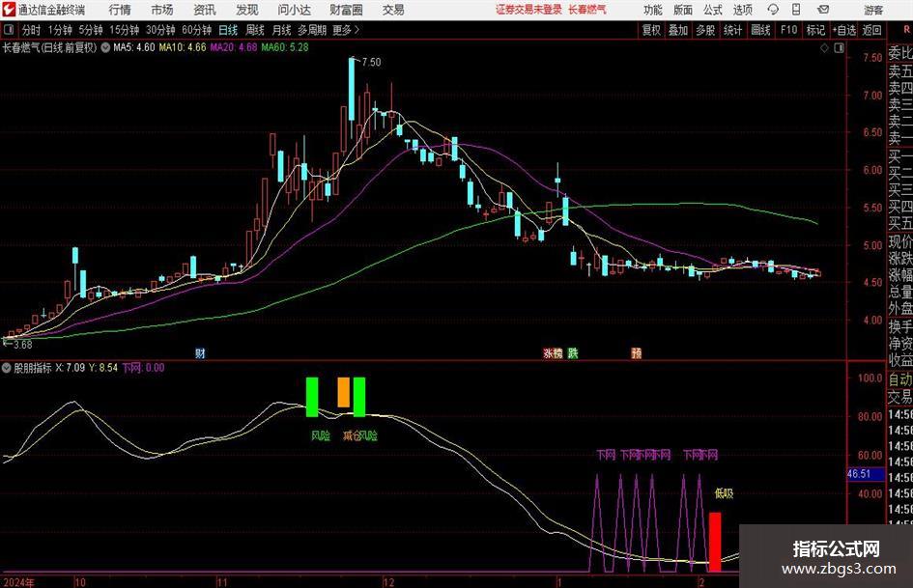Click the 长春燃气(日线 前复权) chart title
913x588 pixels.
(50, 47)
